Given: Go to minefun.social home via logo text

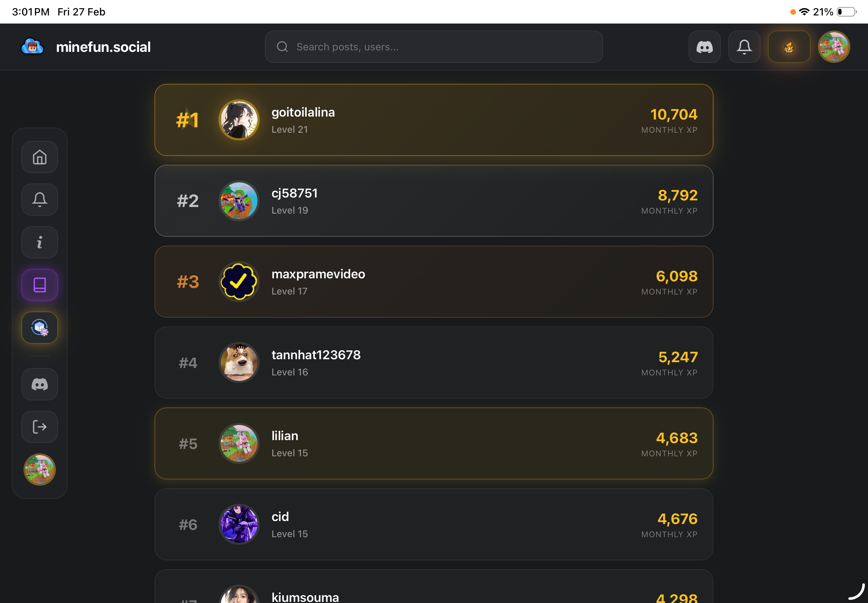Looking at the screenshot, I should coord(103,47).
